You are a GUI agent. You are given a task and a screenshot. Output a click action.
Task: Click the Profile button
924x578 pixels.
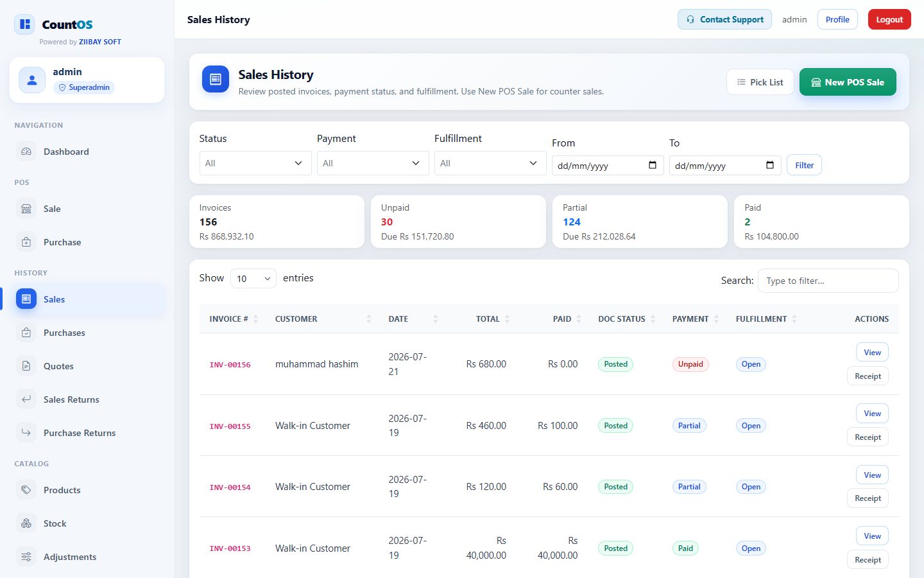point(837,19)
